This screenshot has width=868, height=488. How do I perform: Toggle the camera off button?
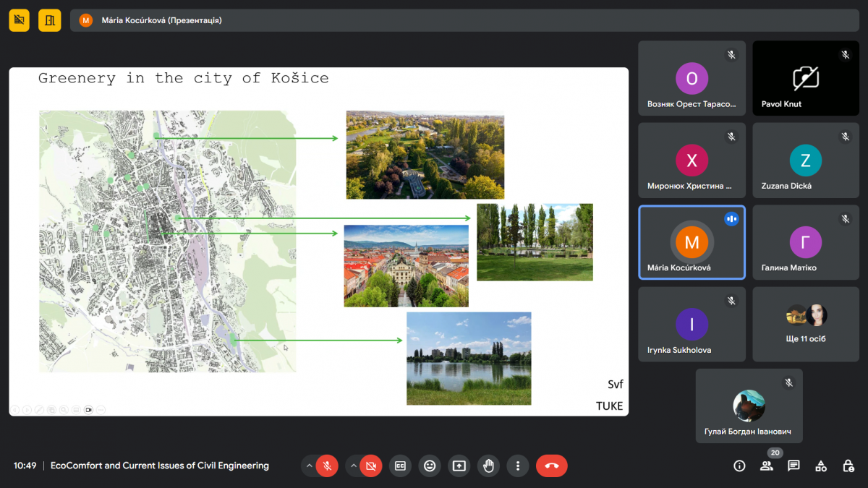pos(371,466)
